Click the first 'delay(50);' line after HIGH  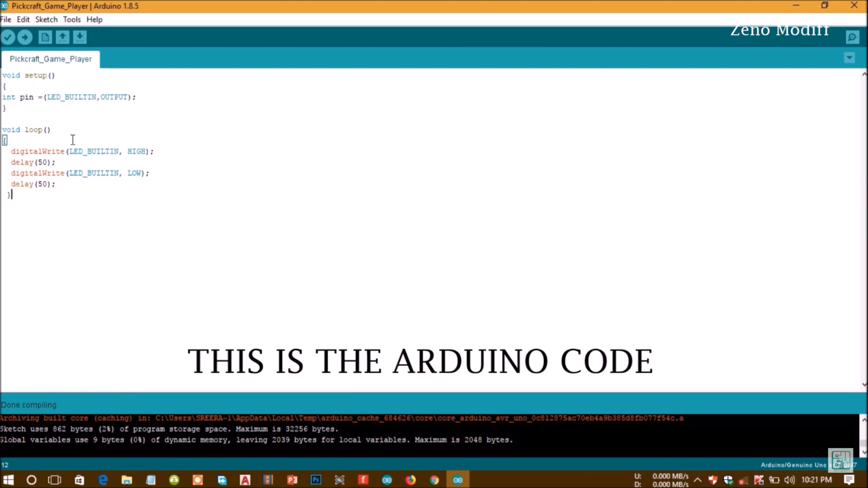pyautogui.click(x=33, y=163)
